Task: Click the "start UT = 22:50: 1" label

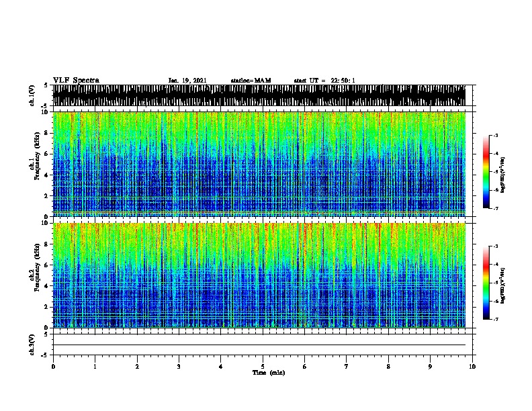Action: point(324,81)
